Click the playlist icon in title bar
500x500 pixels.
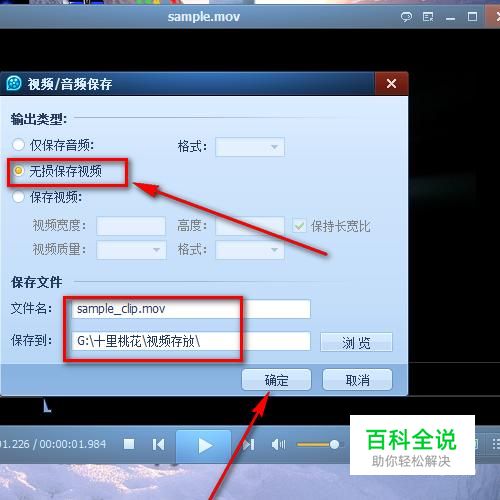coord(428,17)
